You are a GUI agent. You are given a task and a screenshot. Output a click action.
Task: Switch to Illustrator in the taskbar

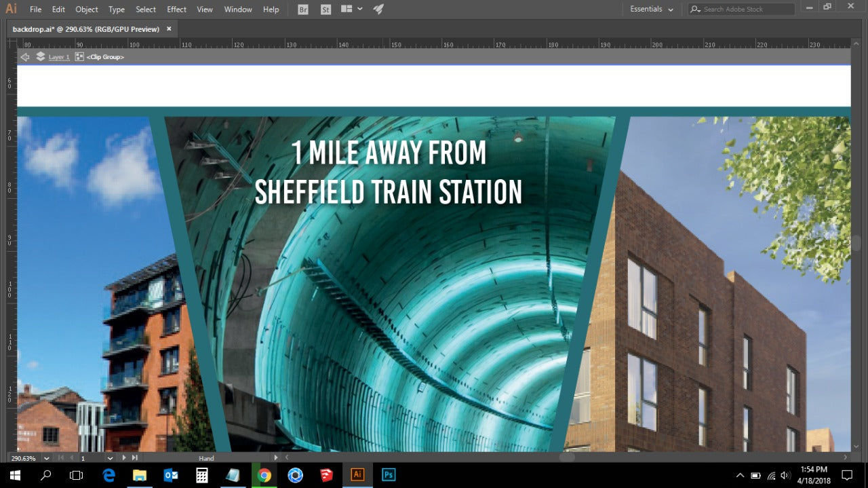(357, 475)
